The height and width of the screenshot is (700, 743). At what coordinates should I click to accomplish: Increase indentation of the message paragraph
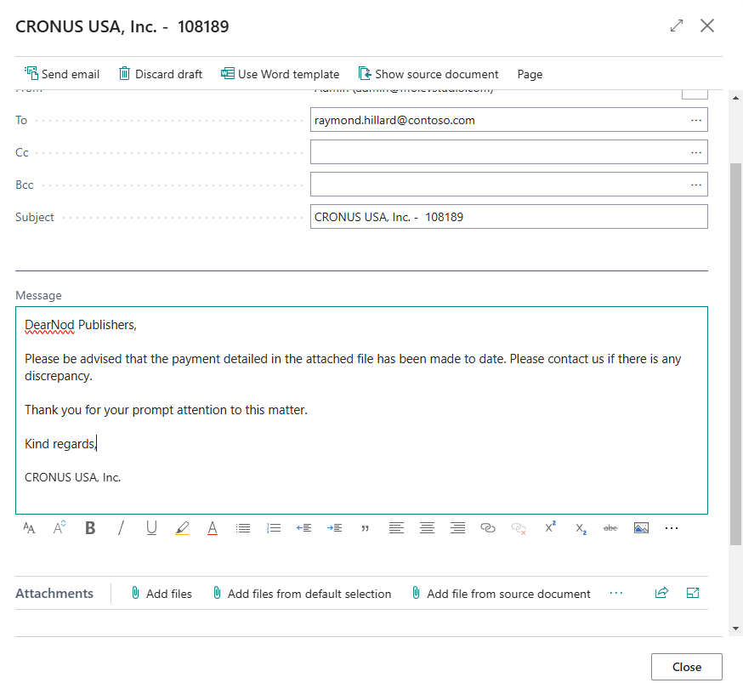[x=334, y=527]
